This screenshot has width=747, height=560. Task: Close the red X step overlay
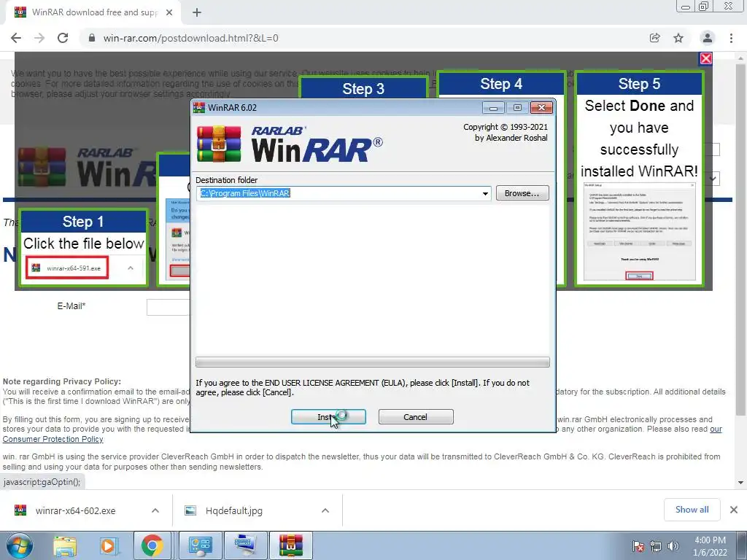click(x=705, y=58)
